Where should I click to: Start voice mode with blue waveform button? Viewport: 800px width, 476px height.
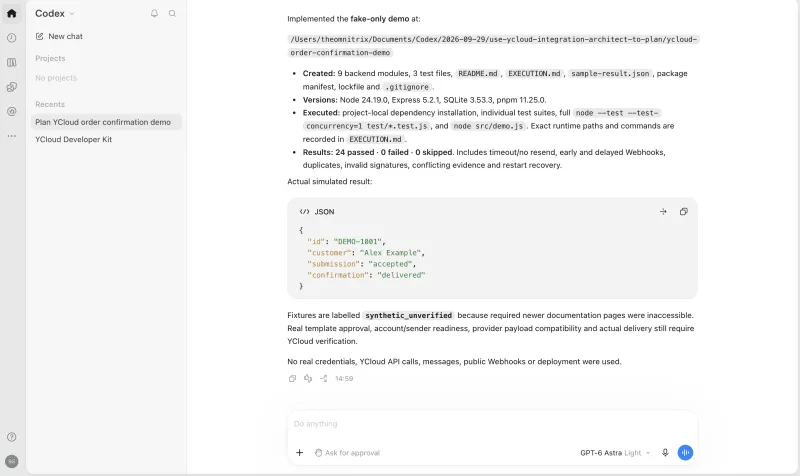click(x=685, y=453)
